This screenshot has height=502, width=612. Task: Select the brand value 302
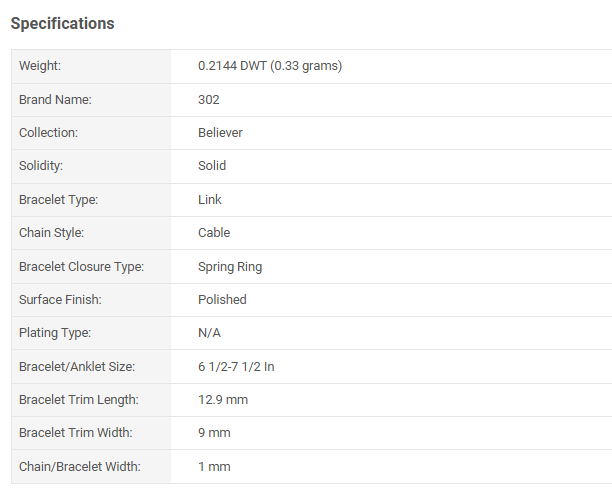(209, 99)
